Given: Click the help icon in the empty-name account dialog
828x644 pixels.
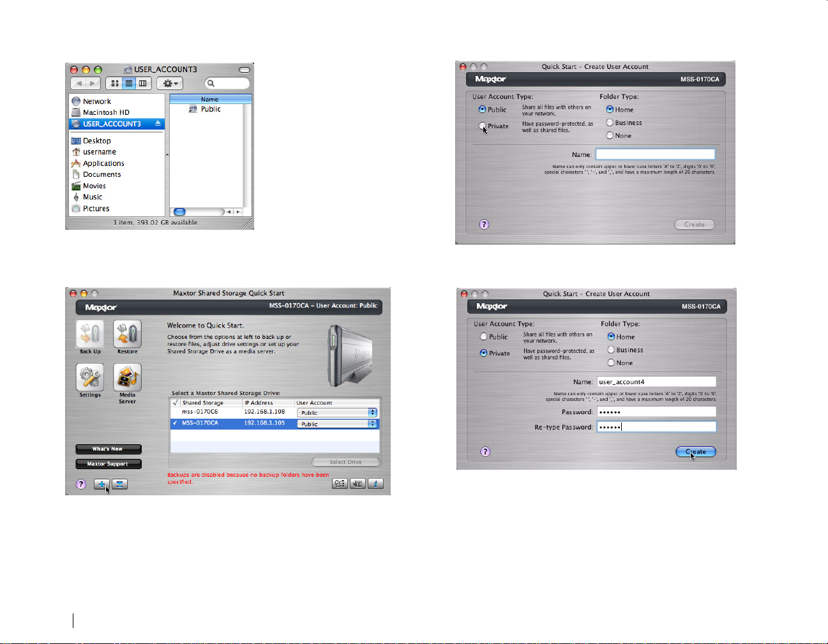Looking at the screenshot, I should click(x=484, y=225).
